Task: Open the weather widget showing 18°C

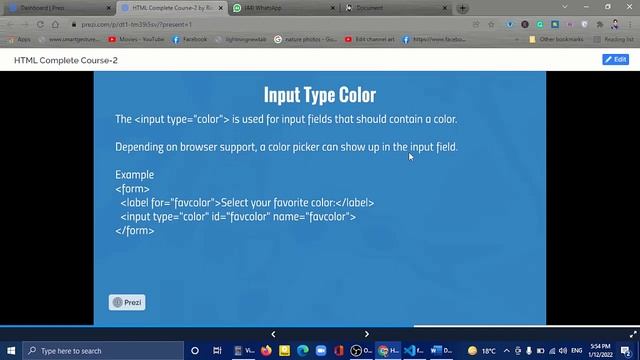Action: [x=482, y=351]
